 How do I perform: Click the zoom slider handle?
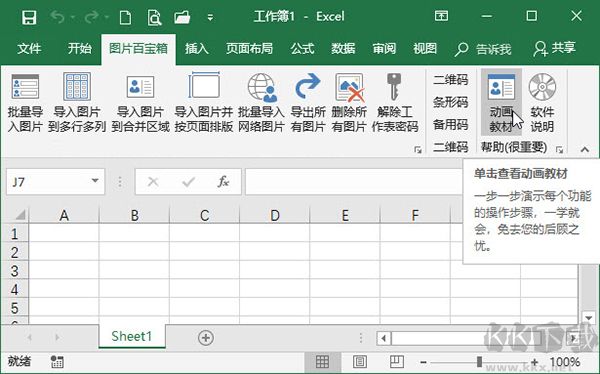[479, 361]
